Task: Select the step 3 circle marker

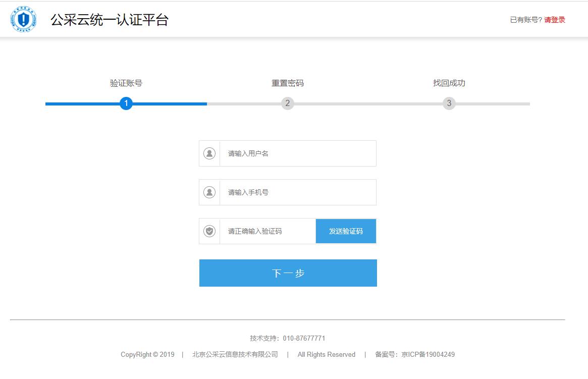Action: click(449, 103)
